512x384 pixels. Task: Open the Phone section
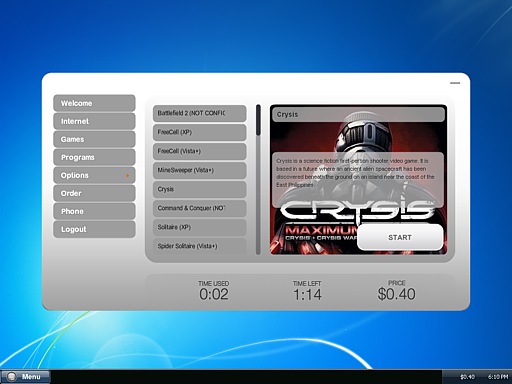point(94,211)
